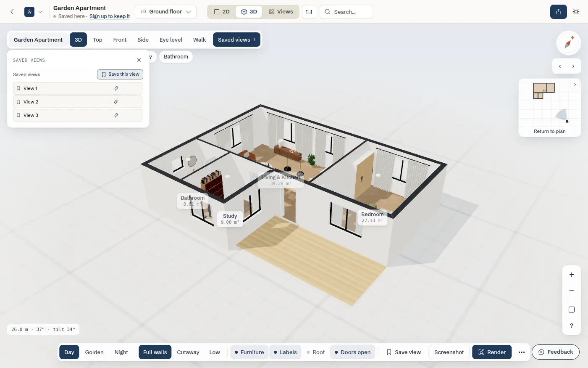Toggle the Saved views dropdown
The image size is (588, 368).
236,40
